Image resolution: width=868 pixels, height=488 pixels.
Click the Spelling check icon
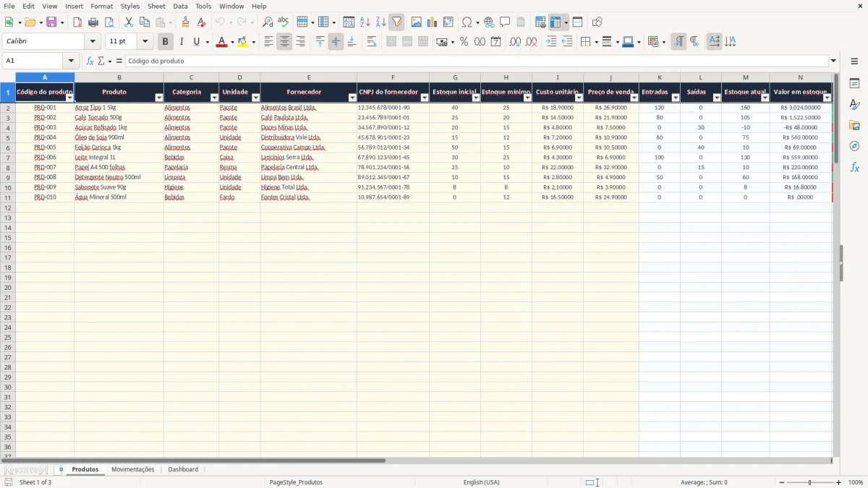pyautogui.click(x=284, y=22)
